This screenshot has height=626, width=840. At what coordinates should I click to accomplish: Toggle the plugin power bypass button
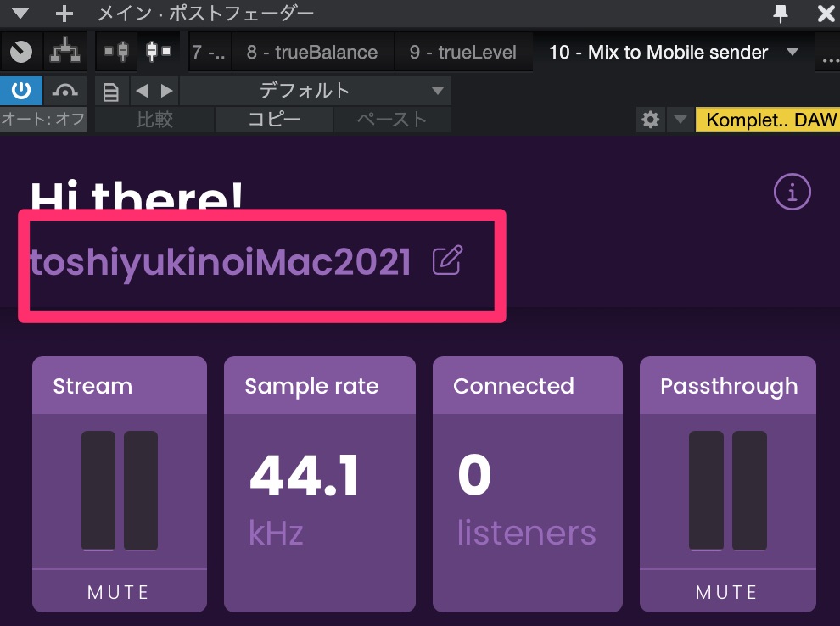pos(21,91)
